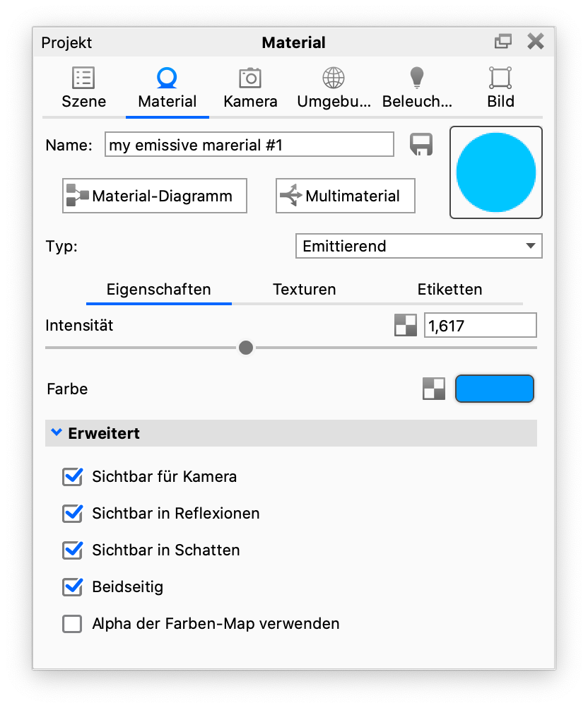Select the Beleuchtung lightbulb icon
This screenshot has width=588, height=708.
click(417, 78)
